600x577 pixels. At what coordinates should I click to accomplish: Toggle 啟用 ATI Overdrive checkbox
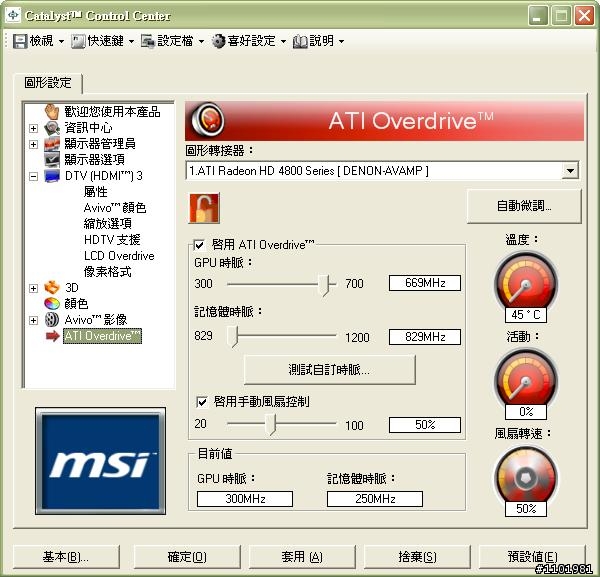pyautogui.click(x=199, y=244)
